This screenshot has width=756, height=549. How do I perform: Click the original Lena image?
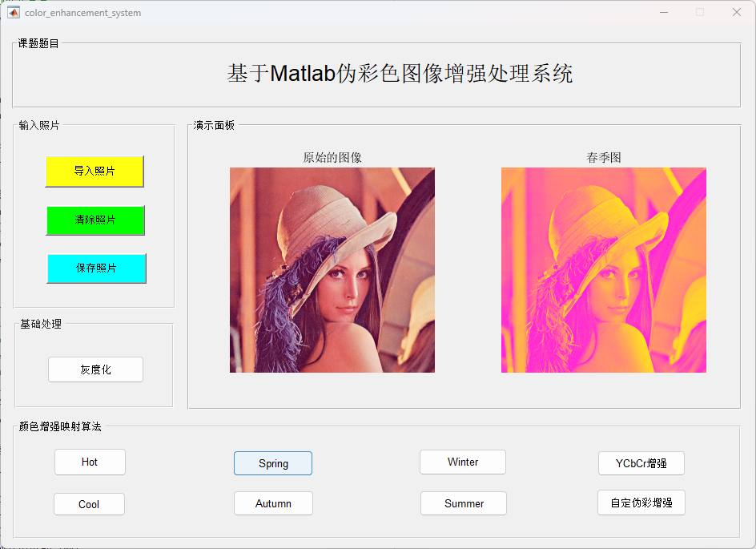tap(332, 270)
